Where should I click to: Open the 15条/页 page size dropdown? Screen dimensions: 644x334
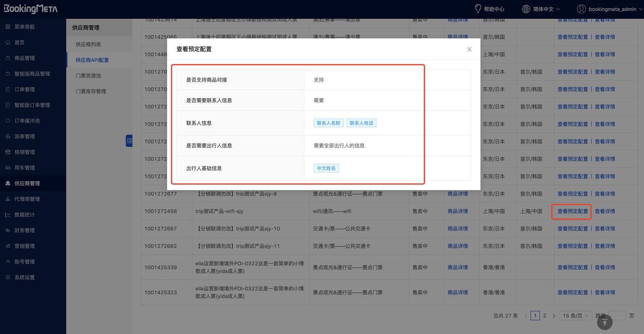576,315
